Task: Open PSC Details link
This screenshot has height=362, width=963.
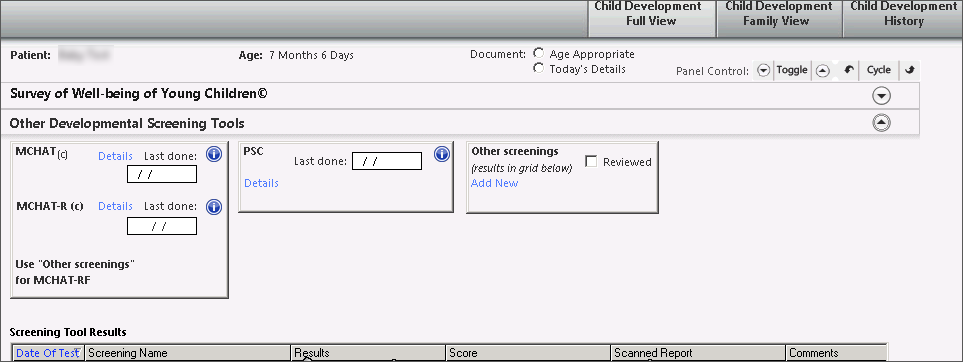Action: pyautogui.click(x=261, y=183)
